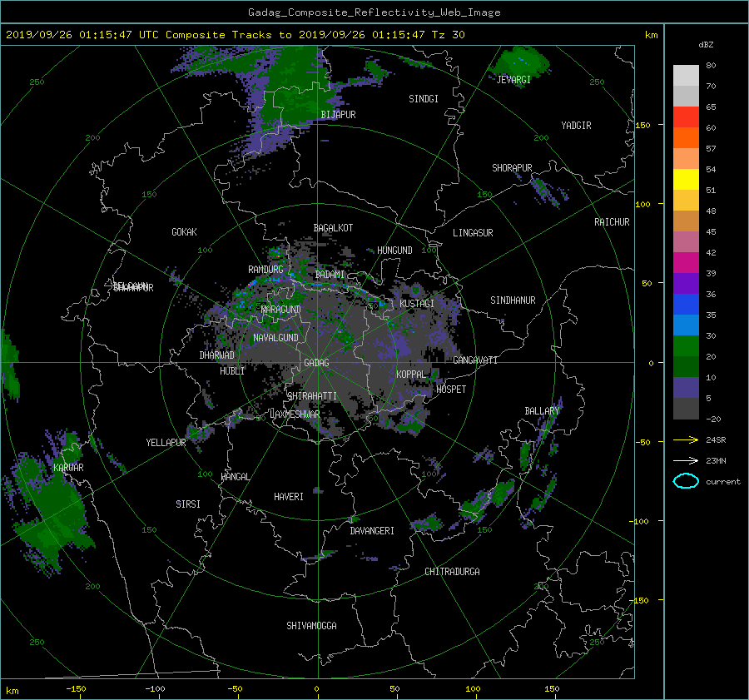
Task: Click the HUBLI label
Action: pos(232,371)
